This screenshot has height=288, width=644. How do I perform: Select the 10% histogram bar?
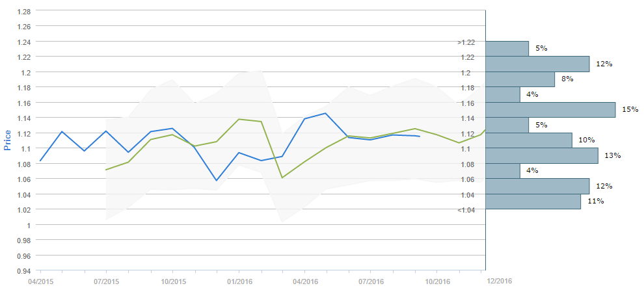point(529,140)
